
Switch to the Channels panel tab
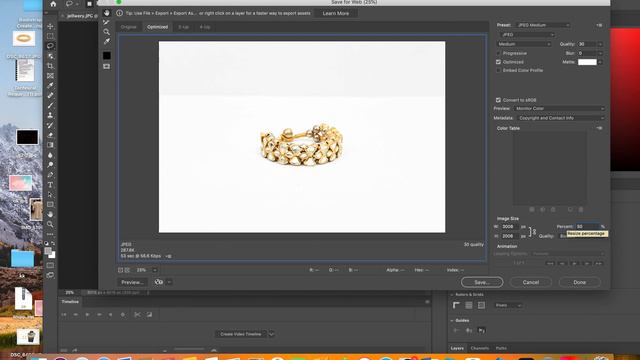480,348
